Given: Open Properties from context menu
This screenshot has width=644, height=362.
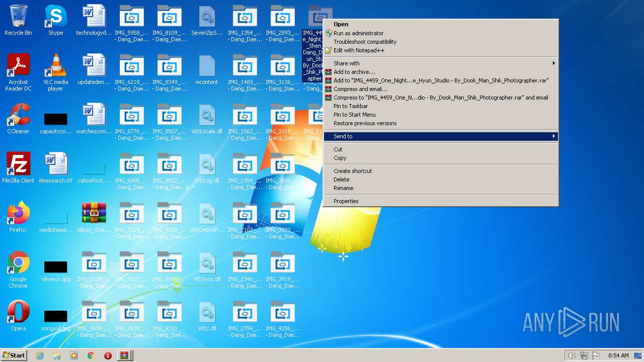Looking at the screenshot, I should [441, 201].
